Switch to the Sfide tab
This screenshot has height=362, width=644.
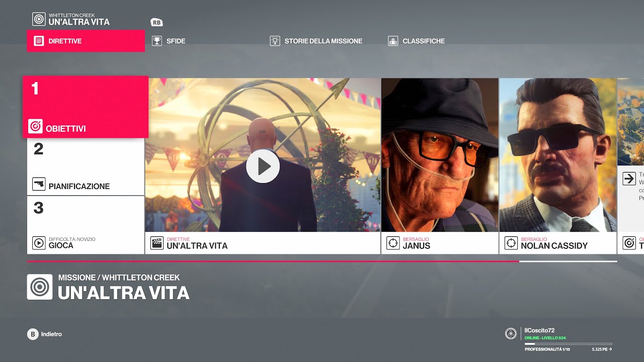pos(169,41)
